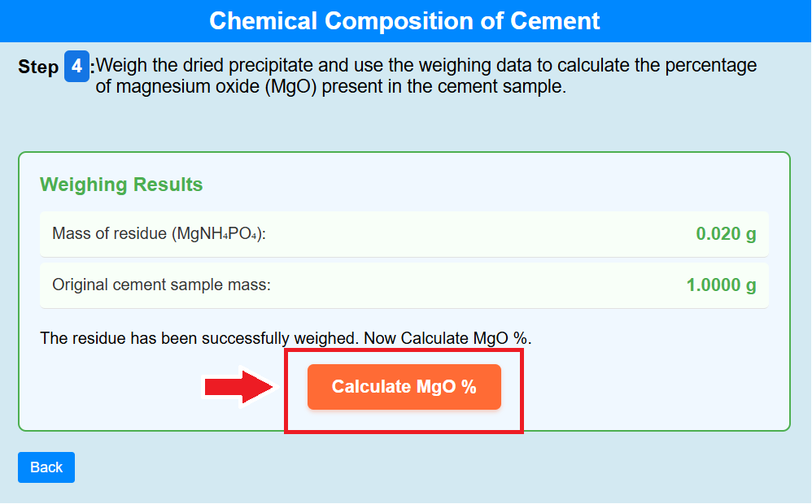
Task: Go back with the Back button
Action: pyautogui.click(x=46, y=467)
